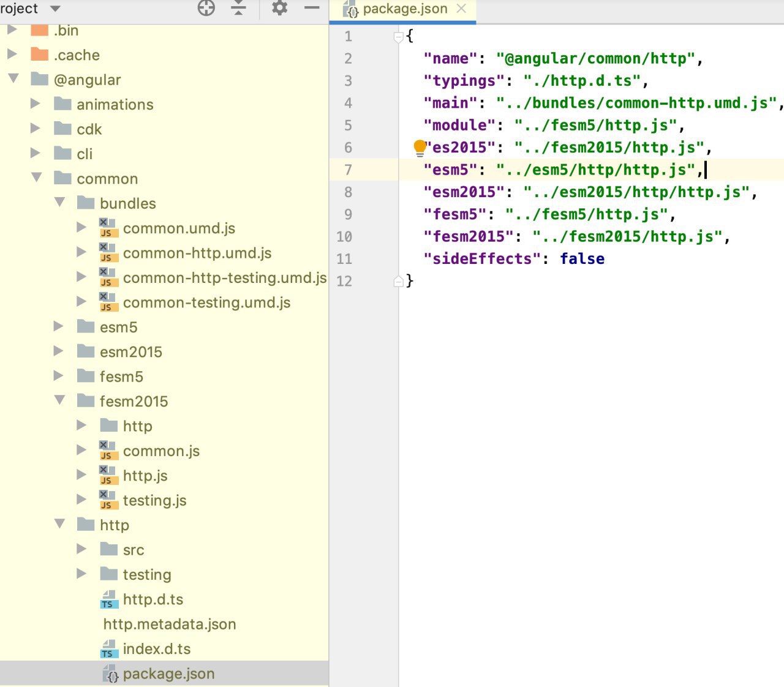
Task: Close the package.json editor tab
Action: point(462,9)
